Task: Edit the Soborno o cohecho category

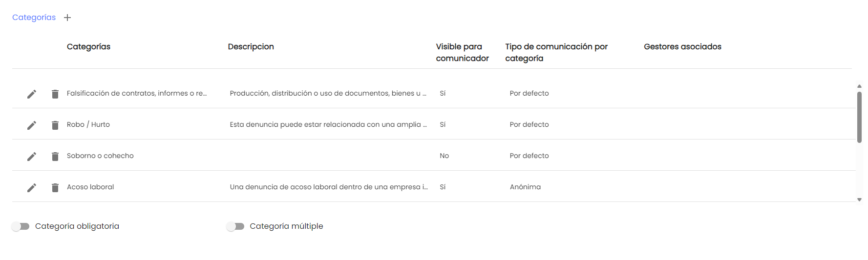Action: (x=32, y=157)
